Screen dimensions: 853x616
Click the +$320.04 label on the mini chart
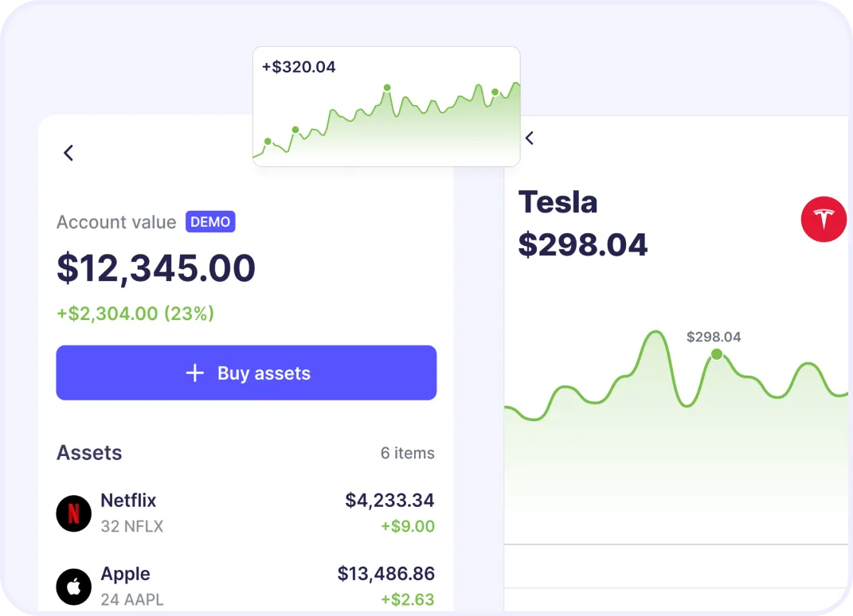[299, 67]
